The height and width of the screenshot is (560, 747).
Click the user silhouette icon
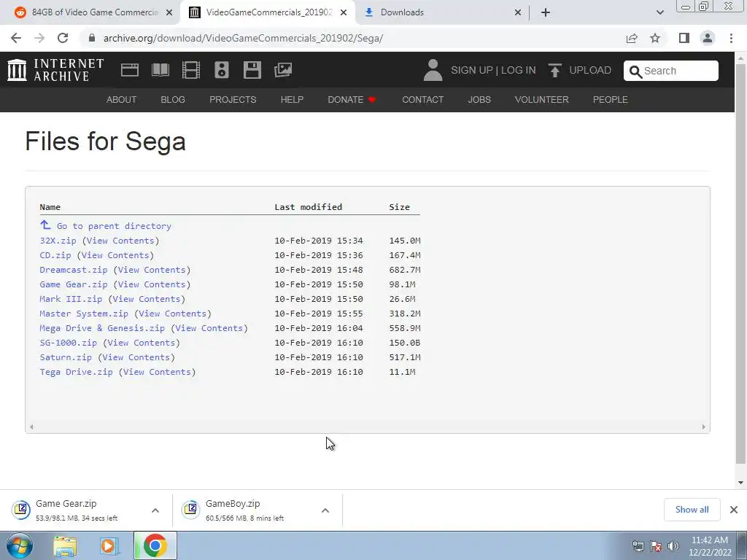(433, 70)
